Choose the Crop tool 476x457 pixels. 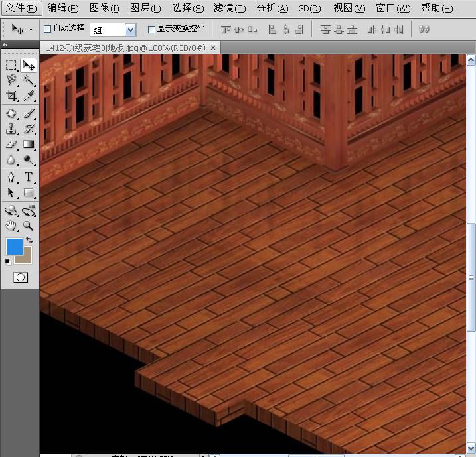point(11,96)
